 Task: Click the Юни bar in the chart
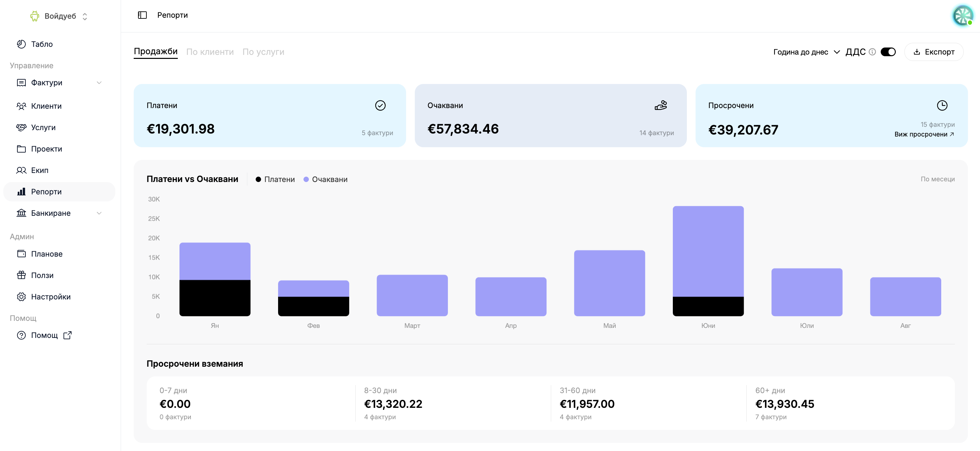click(x=708, y=261)
